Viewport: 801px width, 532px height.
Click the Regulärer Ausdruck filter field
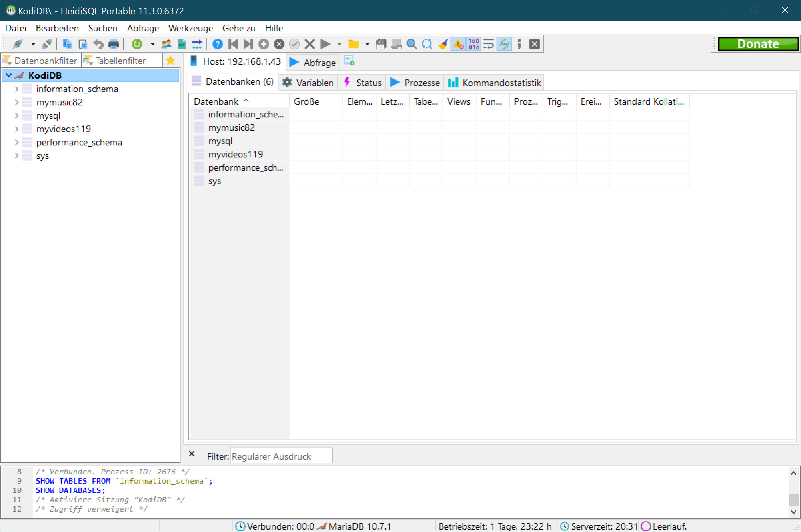pos(281,456)
